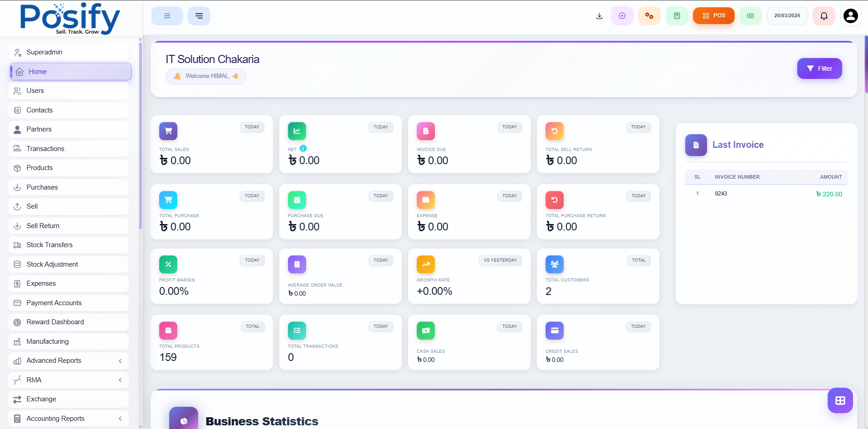Expand the Accounting Reports menu

68,418
